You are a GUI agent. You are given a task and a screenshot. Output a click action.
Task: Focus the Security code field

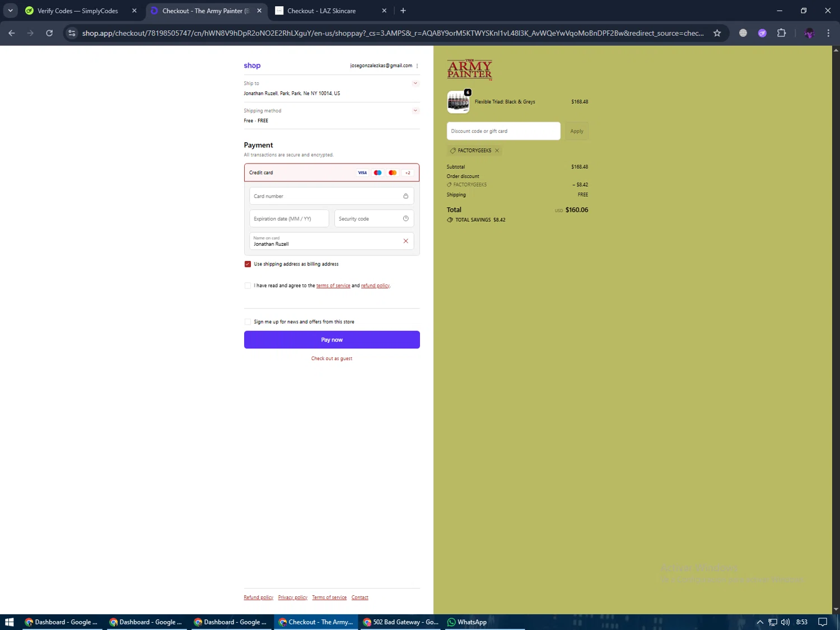tap(374, 218)
